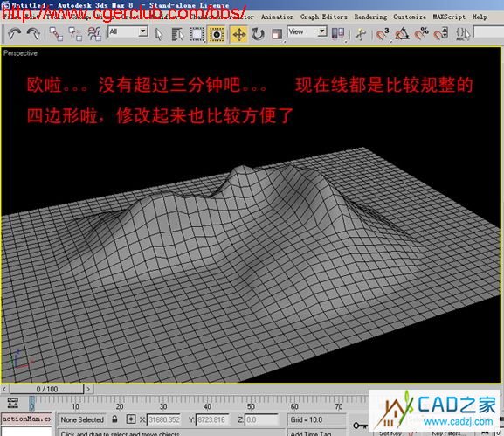Select the Bind to Space Warp tool
Viewport: 504px width, 436px height.
coord(94,34)
